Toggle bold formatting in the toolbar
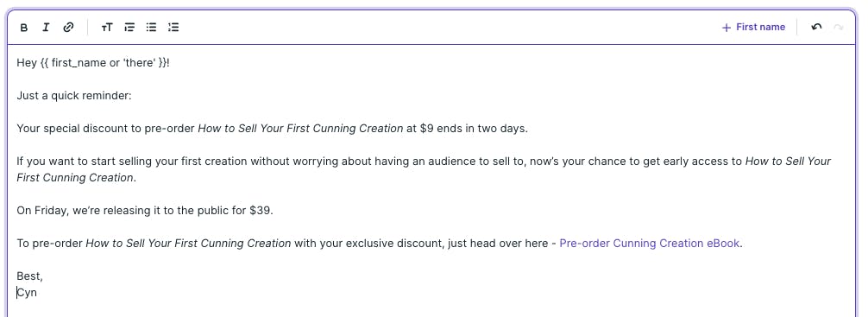868x317 pixels. click(24, 27)
